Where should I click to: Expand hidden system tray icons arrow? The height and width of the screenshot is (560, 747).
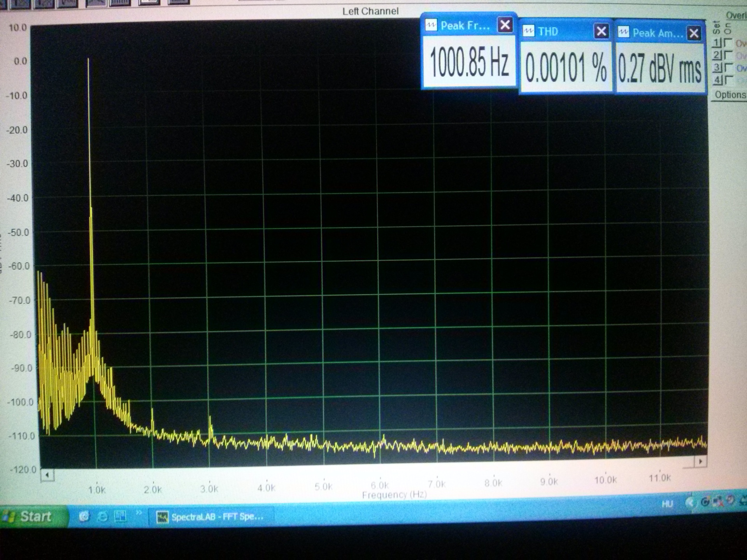tap(689, 503)
